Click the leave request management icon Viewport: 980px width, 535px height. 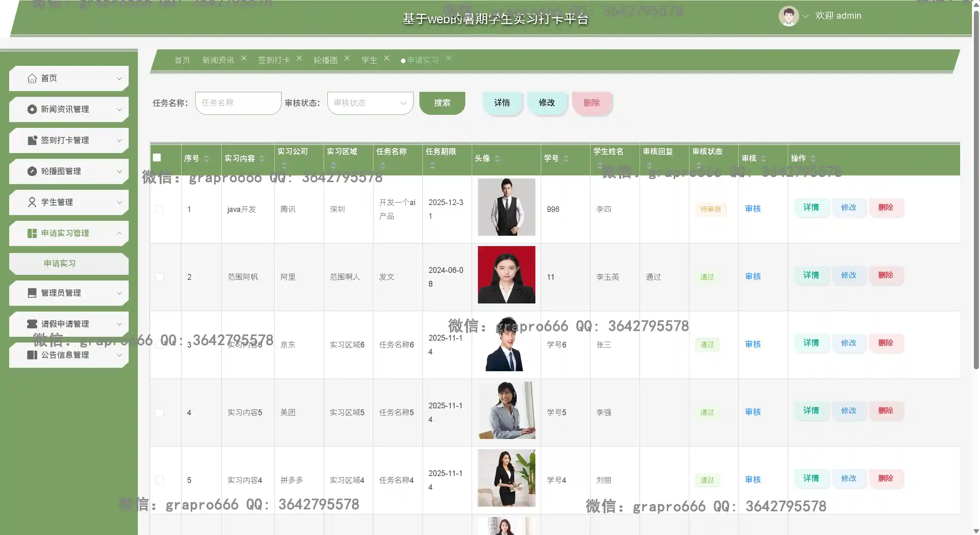pyautogui.click(x=32, y=324)
